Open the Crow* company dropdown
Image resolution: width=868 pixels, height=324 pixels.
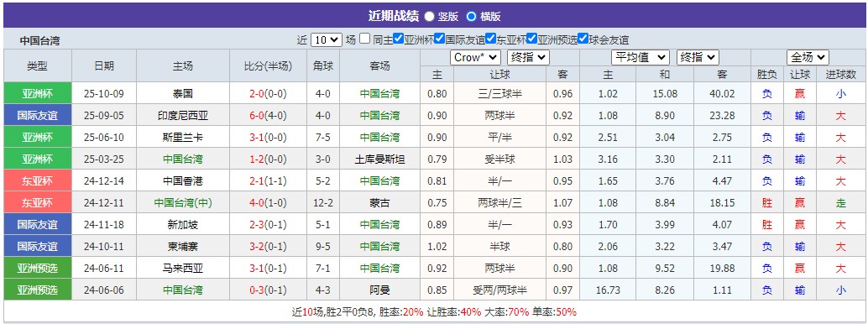click(475, 58)
